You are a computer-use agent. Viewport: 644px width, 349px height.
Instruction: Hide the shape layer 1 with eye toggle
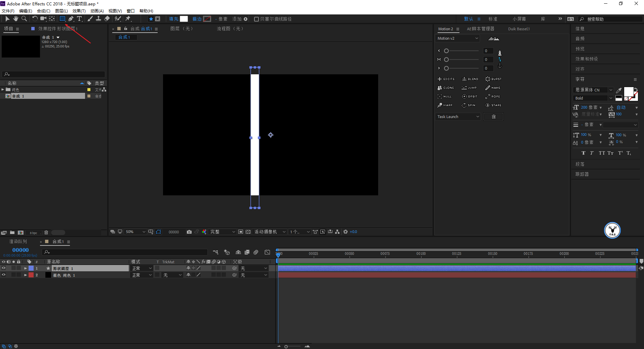click(x=4, y=268)
